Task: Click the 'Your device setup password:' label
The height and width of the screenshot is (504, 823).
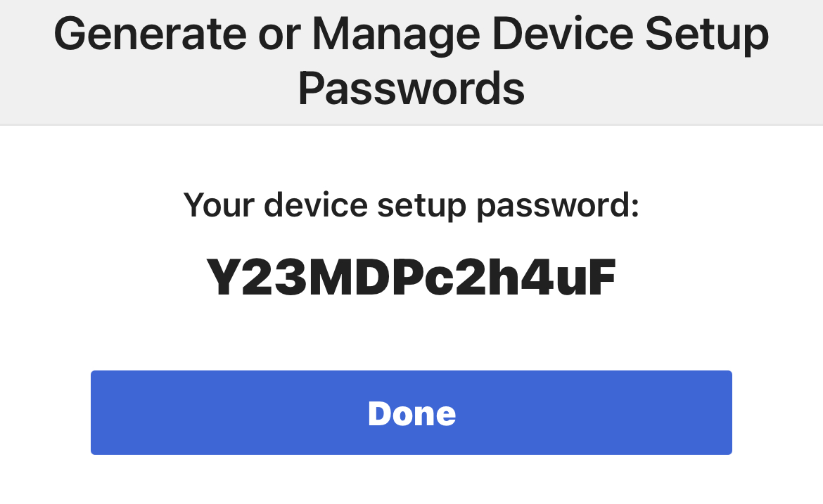Action: pos(411,205)
